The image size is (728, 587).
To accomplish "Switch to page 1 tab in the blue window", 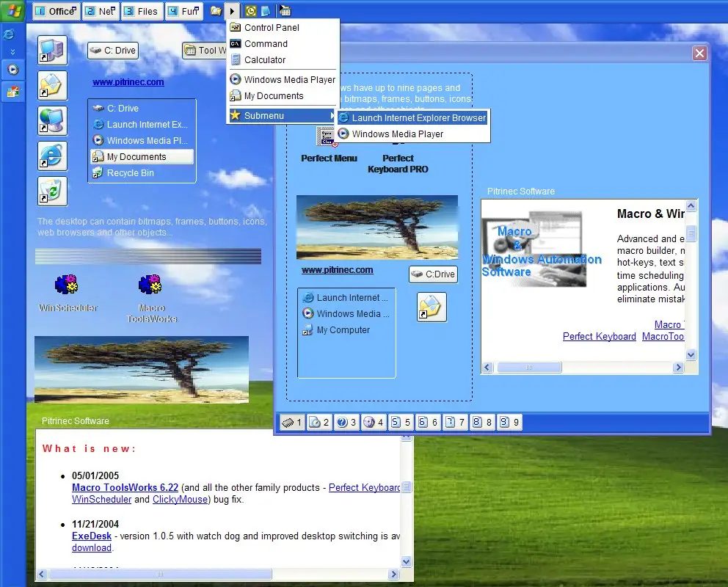I will click(292, 422).
